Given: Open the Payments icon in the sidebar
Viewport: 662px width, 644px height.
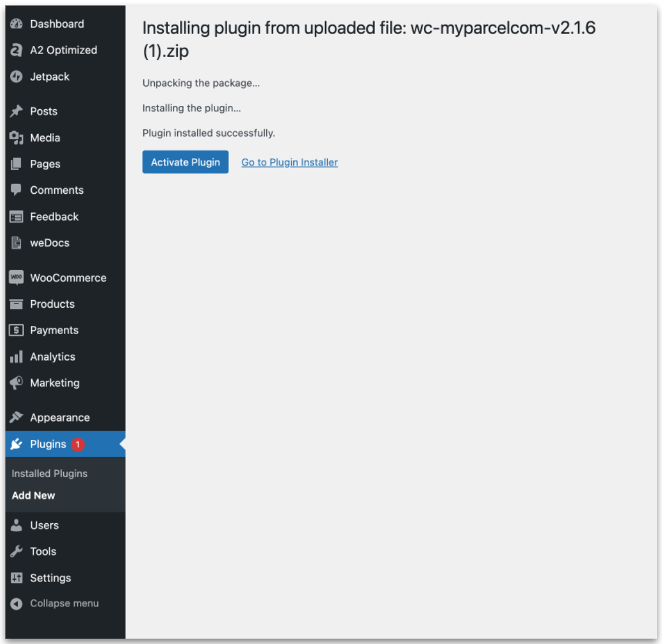Looking at the screenshot, I should pyautogui.click(x=16, y=330).
